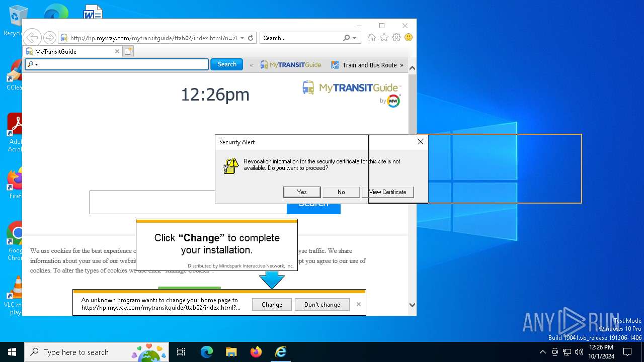Click the browser Search... input box

[302, 38]
